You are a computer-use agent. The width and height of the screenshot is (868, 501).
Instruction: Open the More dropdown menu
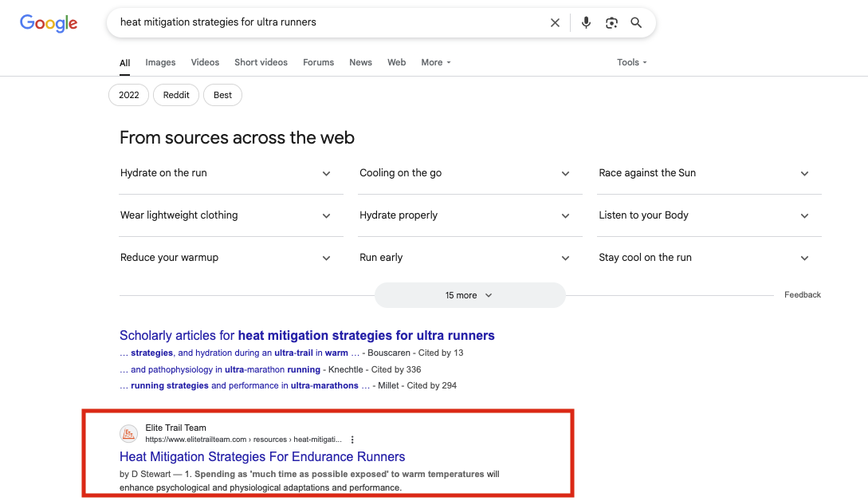click(x=436, y=62)
